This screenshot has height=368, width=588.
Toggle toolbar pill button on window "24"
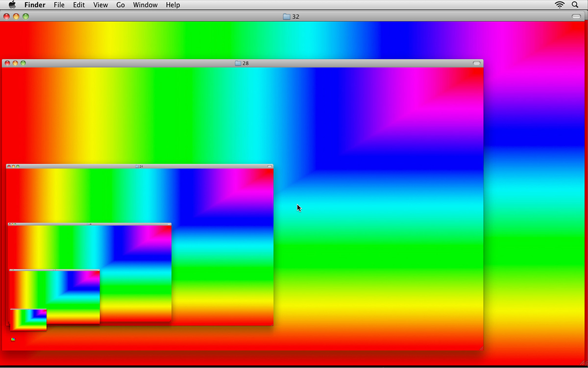[269, 167]
